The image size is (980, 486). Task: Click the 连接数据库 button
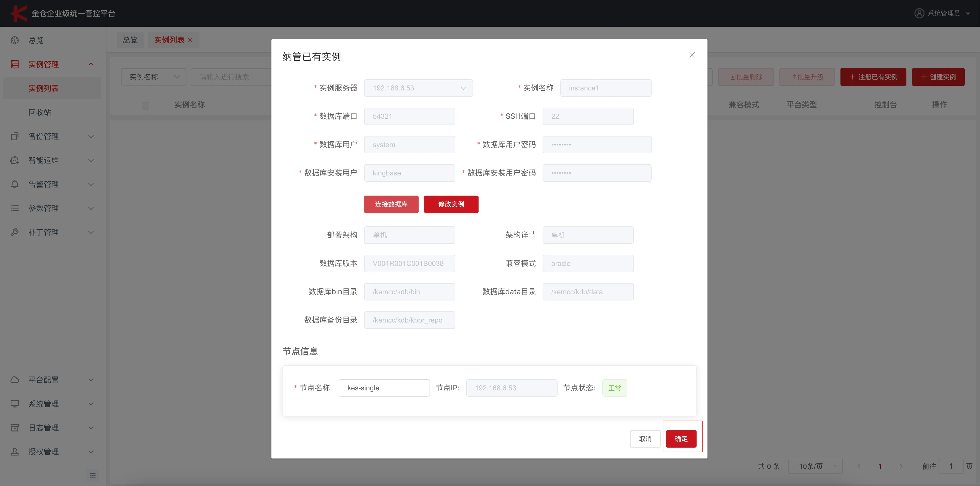(391, 204)
